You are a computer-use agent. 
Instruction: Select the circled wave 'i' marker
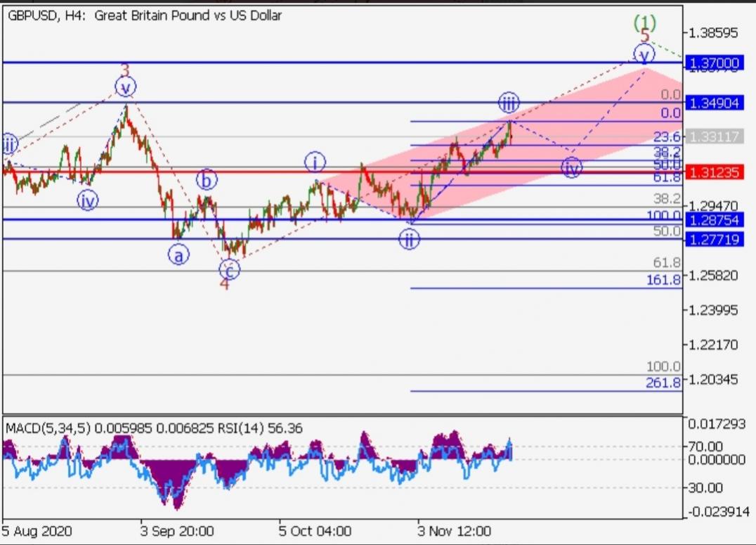click(315, 163)
